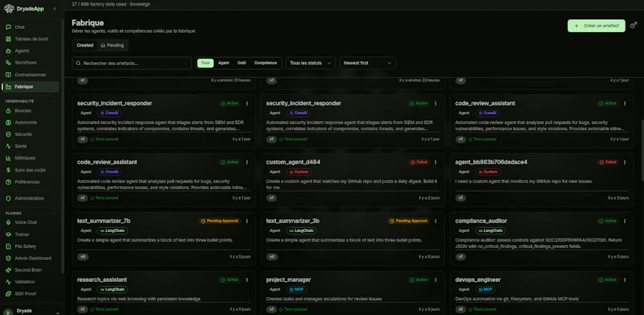
Task: Go to Agents in sidebar
Action: pos(31,51)
